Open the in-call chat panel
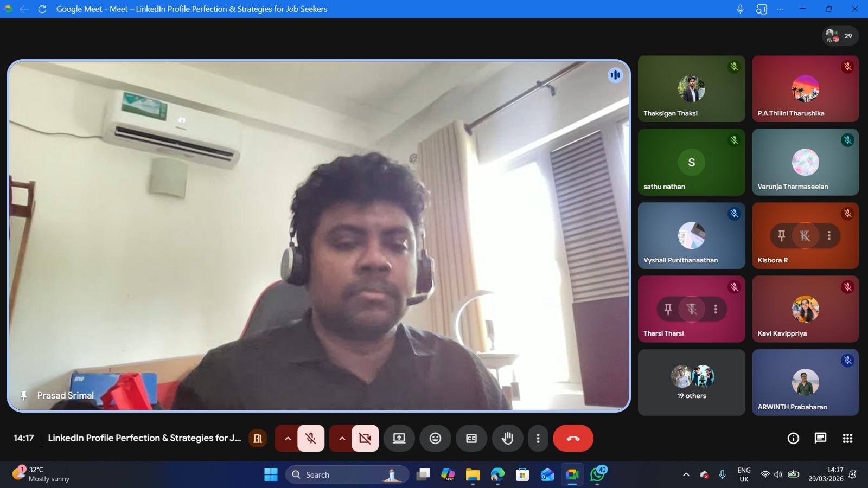This screenshot has width=868, height=488. pos(820,438)
